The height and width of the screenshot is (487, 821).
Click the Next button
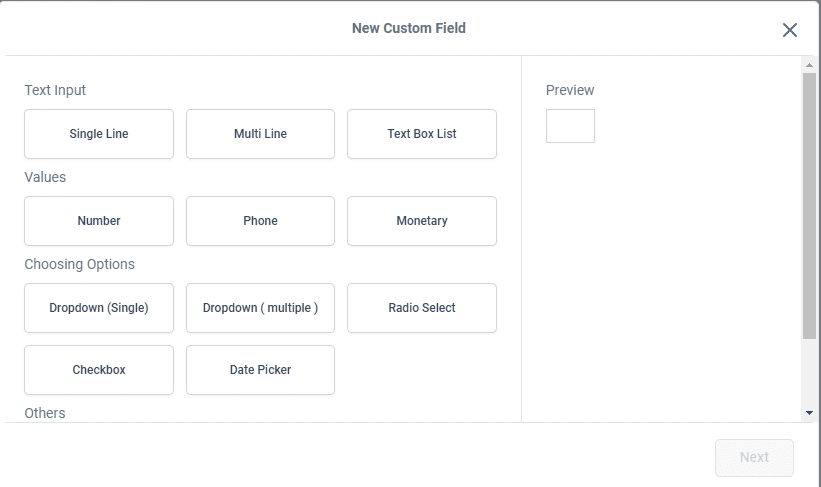[x=755, y=458]
